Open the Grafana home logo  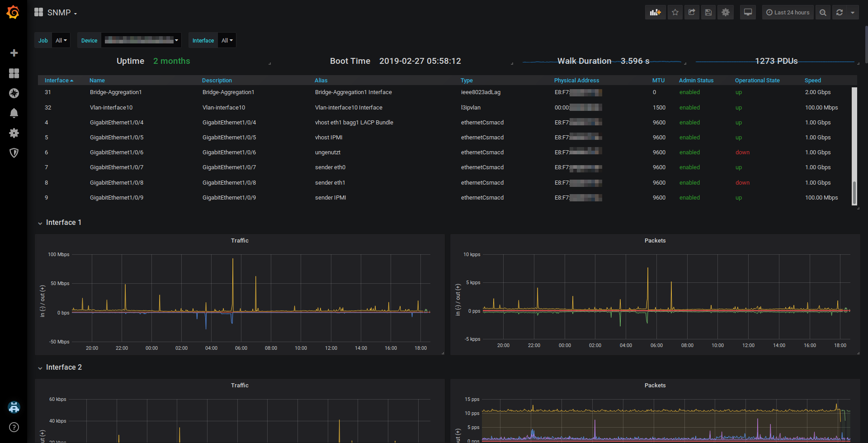[13, 12]
